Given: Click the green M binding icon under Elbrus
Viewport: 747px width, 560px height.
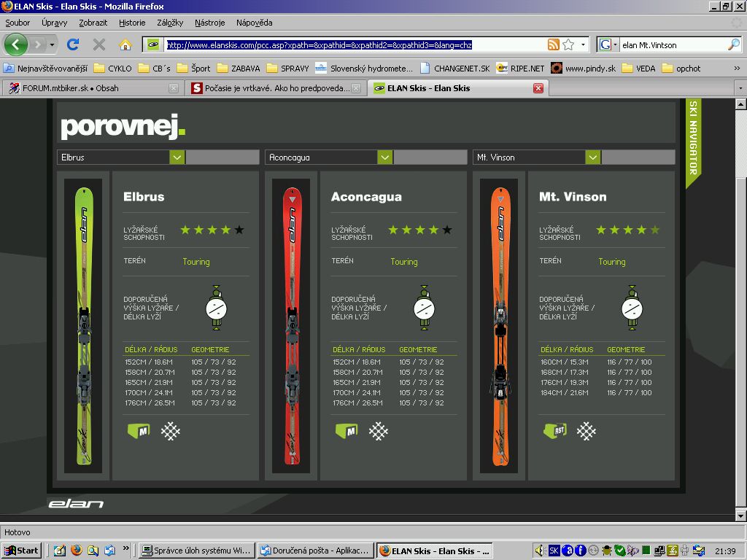Looking at the screenshot, I should click(139, 431).
